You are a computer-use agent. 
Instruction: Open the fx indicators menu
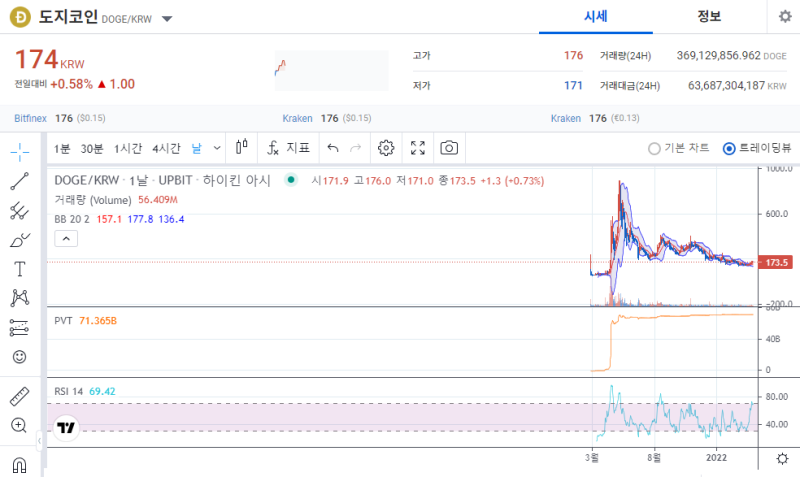(x=288, y=148)
